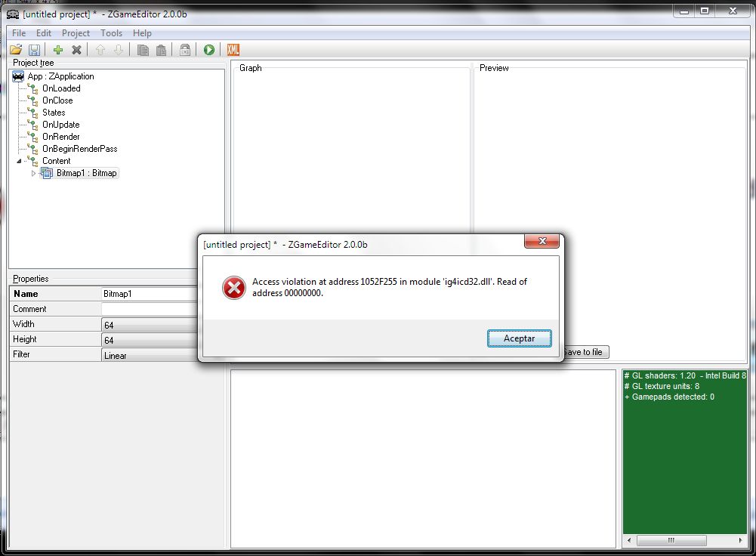Open the File menu
The width and height of the screenshot is (756, 556).
19,32
